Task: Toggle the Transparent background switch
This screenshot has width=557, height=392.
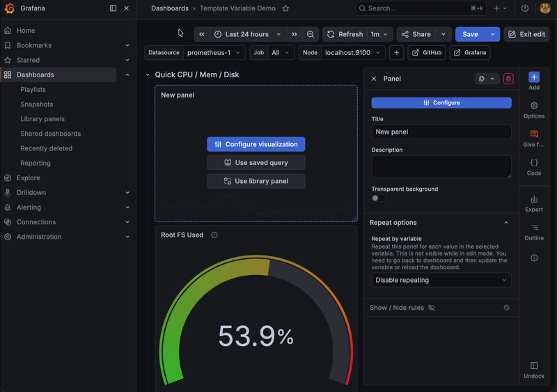Action: point(379,198)
